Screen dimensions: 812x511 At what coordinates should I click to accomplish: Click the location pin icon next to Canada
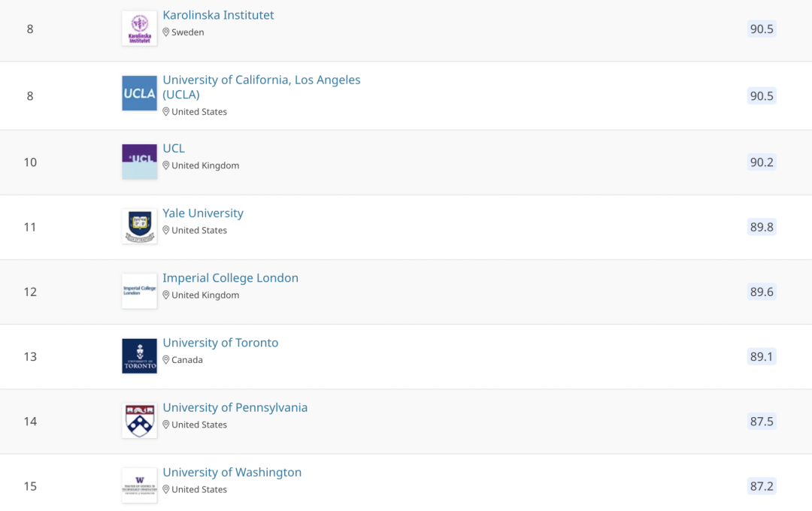165,359
